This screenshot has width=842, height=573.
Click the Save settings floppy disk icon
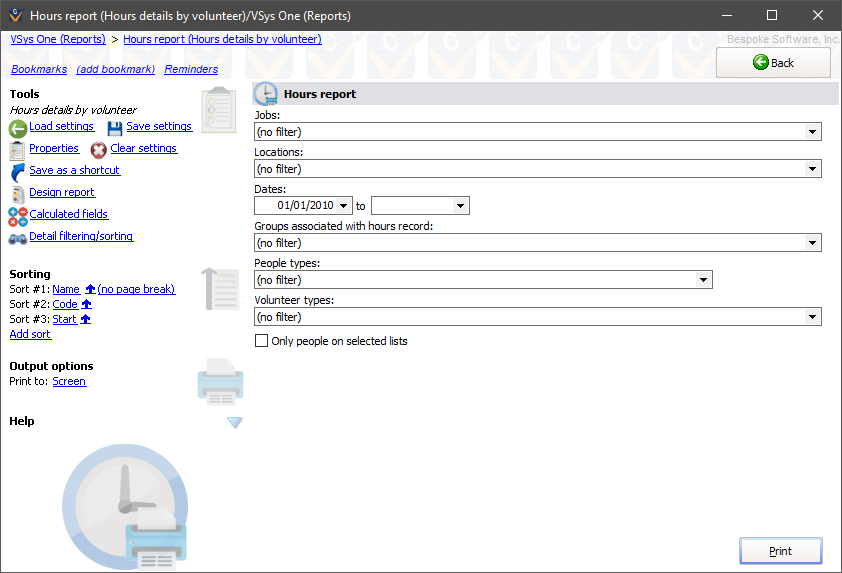pos(115,128)
